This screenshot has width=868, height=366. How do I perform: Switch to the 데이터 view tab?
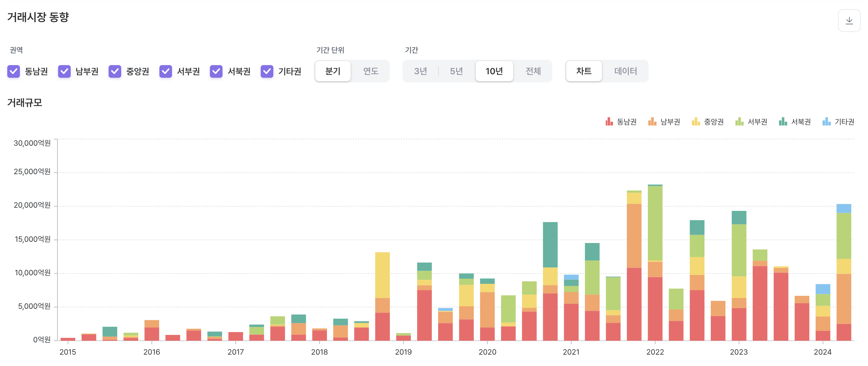(x=625, y=71)
